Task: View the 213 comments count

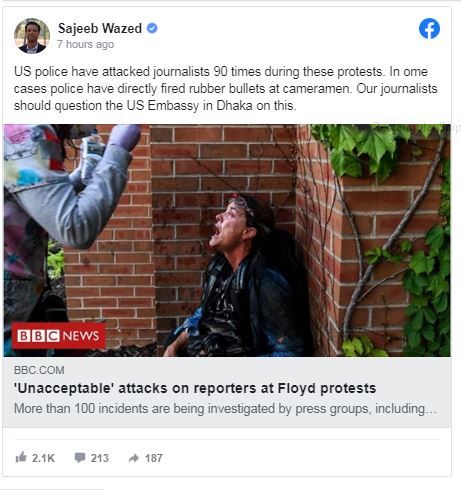Action: coord(100,458)
